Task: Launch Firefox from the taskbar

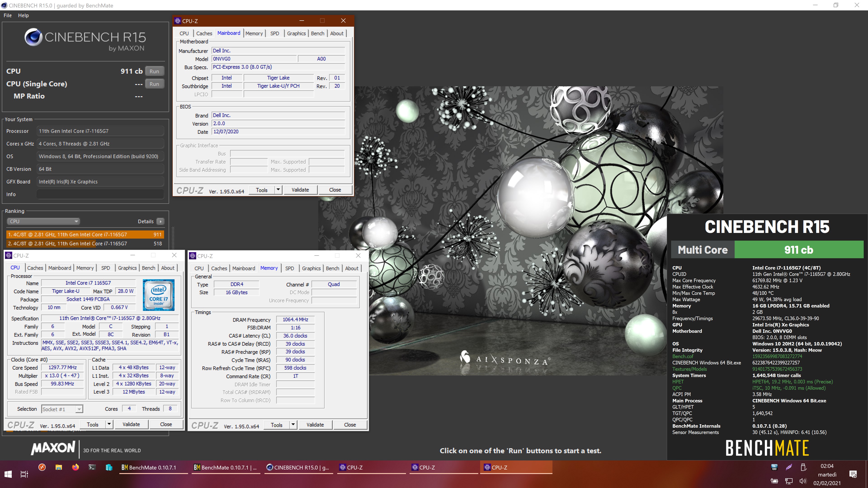Action: [x=75, y=467]
